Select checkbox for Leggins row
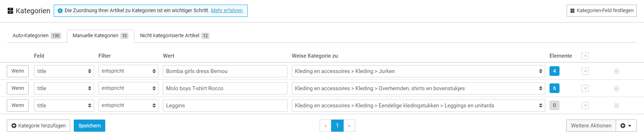Screen dimensions: 644x136 [x=585, y=106]
